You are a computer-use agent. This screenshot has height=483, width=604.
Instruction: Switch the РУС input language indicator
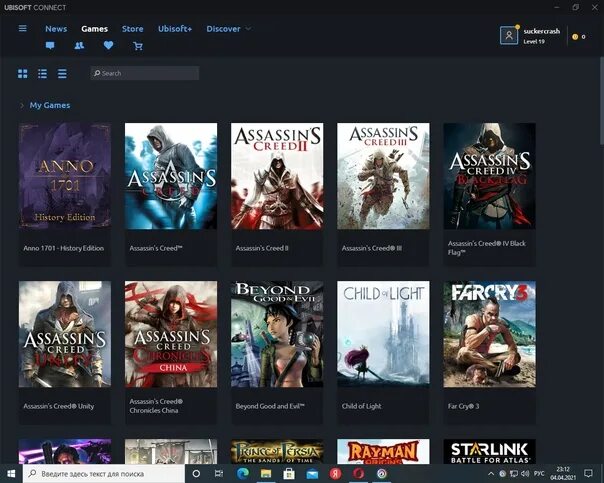tap(539, 474)
